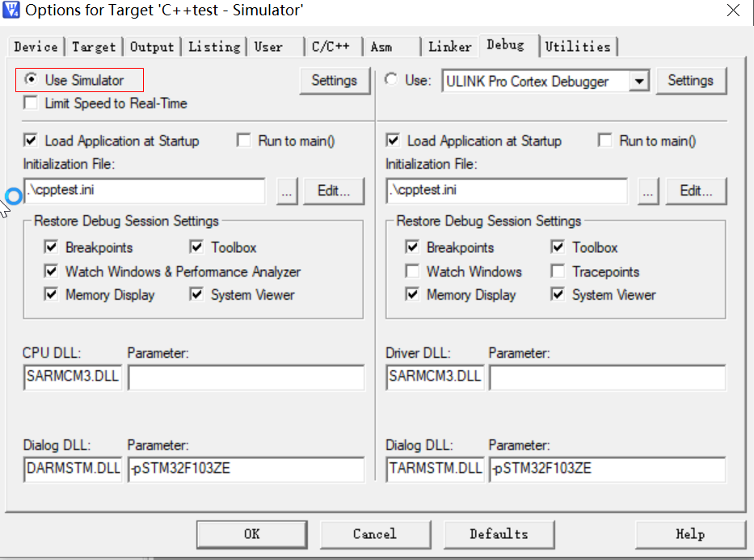Expand the ULINK Pro Cortex Debugger dropdown
The image size is (754, 560).
[x=639, y=82]
